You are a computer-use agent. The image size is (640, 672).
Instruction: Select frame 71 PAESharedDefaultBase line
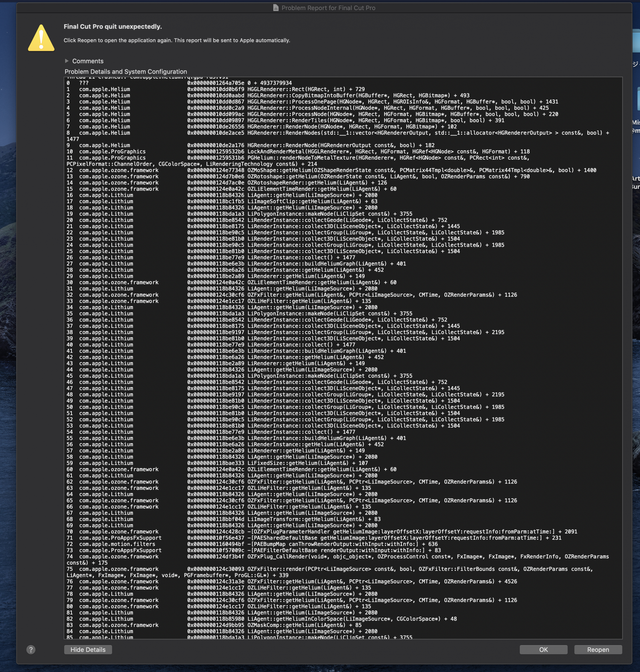(x=314, y=538)
